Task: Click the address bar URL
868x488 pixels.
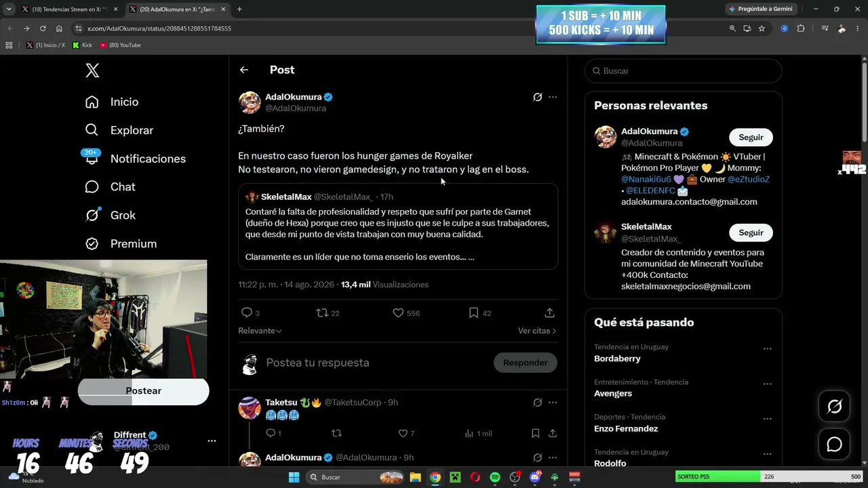Action: (x=159, y=28)
